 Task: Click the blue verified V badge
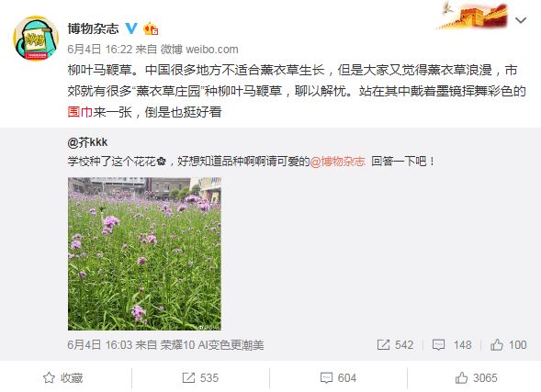[131, 28]
